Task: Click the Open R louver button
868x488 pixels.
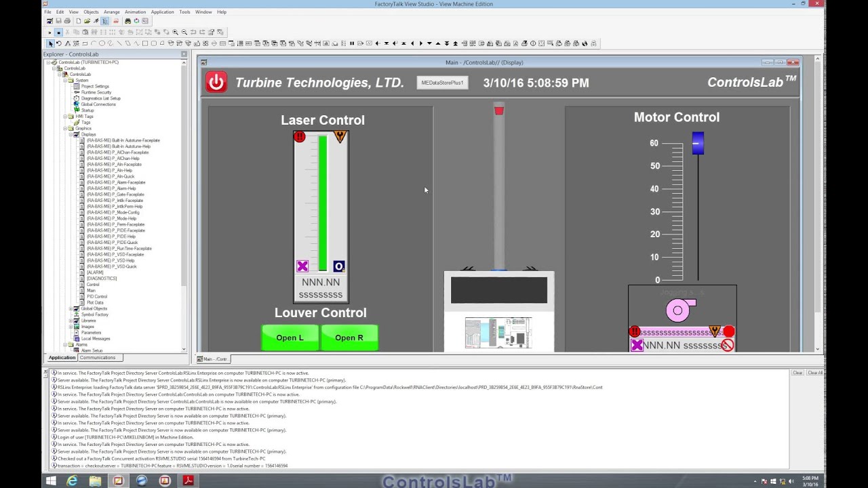Action: [349, 338]
